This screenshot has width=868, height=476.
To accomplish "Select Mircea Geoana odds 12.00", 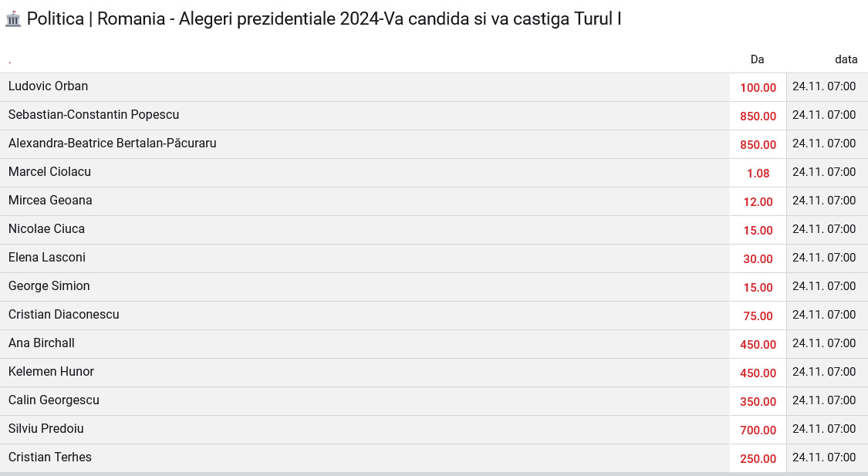I will tap(758, 202).
